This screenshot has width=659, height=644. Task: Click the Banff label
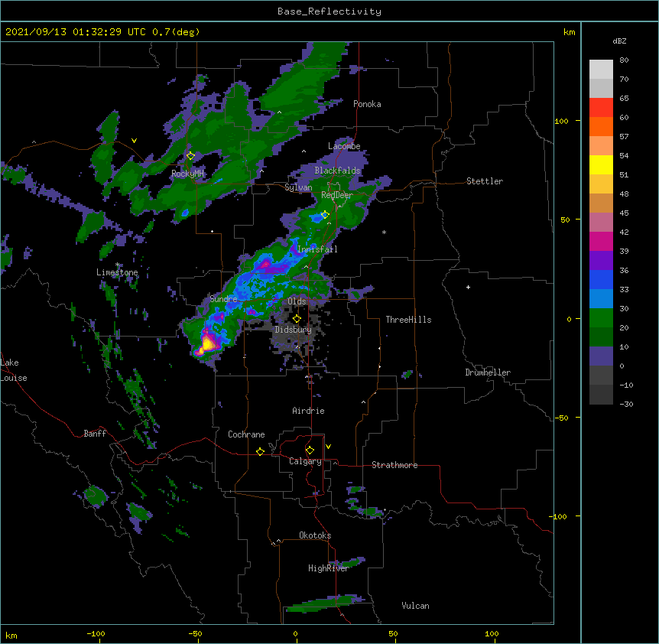click(x=95, y=434)
